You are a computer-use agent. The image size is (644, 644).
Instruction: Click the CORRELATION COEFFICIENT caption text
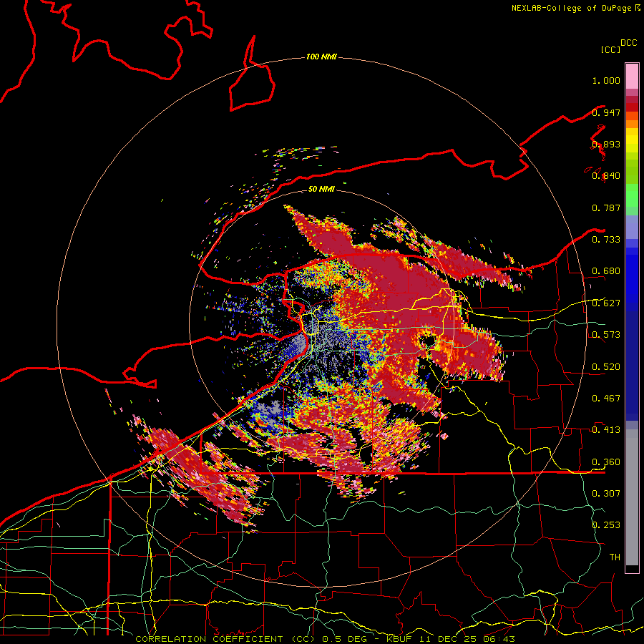(209, 639)
